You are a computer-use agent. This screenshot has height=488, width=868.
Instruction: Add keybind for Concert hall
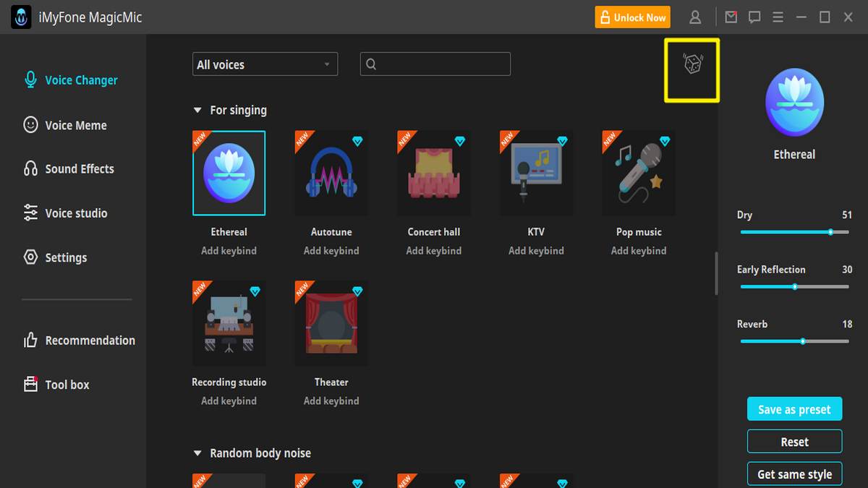click(434, 251)
